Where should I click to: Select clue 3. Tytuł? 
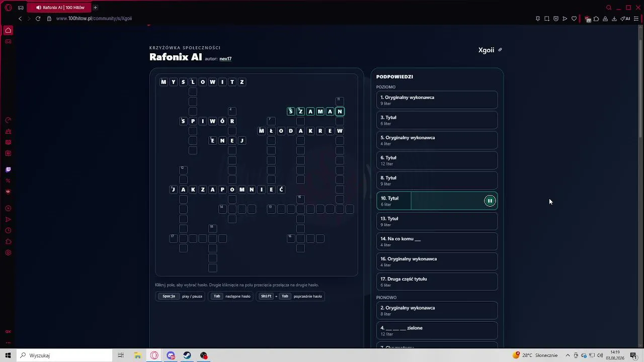437,120
